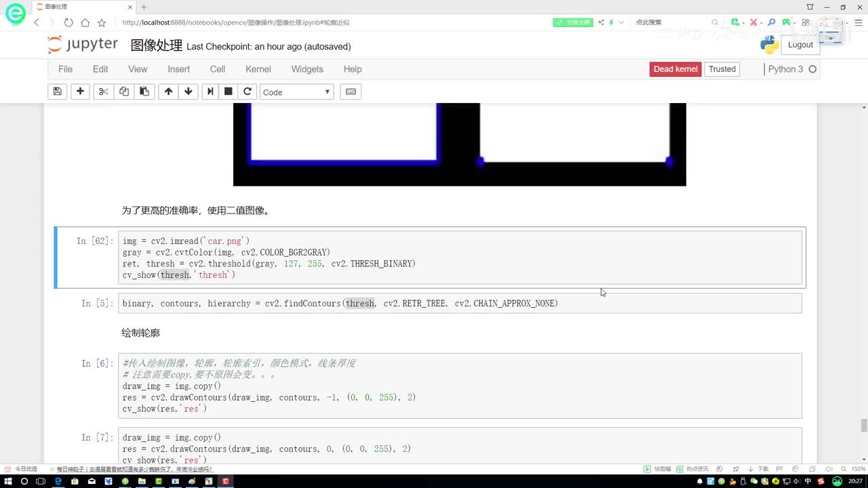Click the page vertical scrollbar thumb
The image size is (868, 488).
pos(864,426)
